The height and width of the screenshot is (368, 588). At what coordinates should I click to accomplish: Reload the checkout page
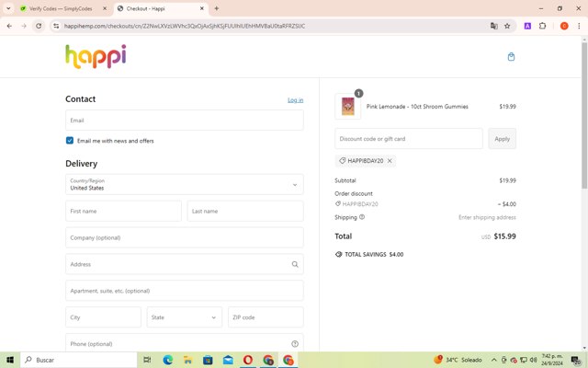point(39,26)
